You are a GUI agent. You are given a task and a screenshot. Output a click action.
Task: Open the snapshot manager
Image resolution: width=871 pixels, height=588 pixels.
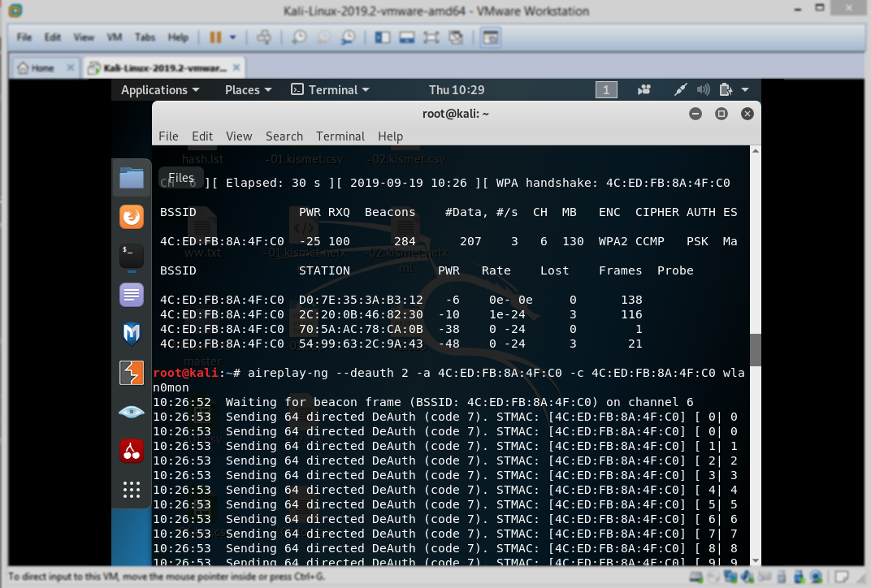tap(349, 37)
